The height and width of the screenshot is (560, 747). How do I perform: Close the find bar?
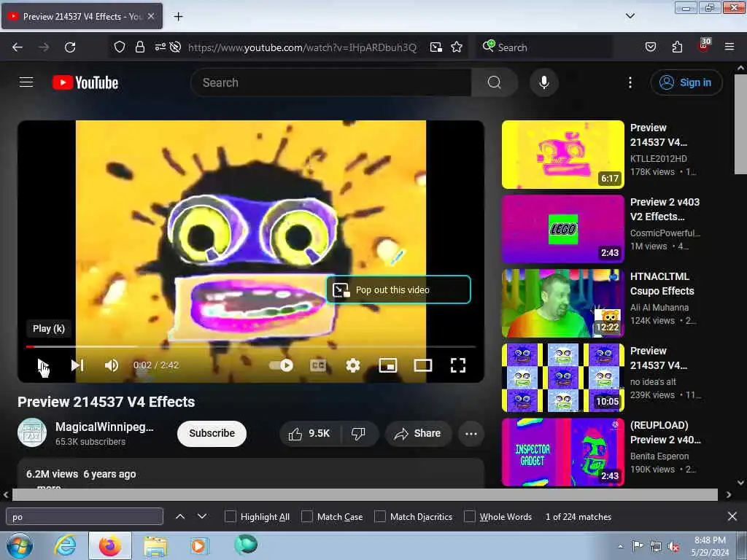(732, 516)
